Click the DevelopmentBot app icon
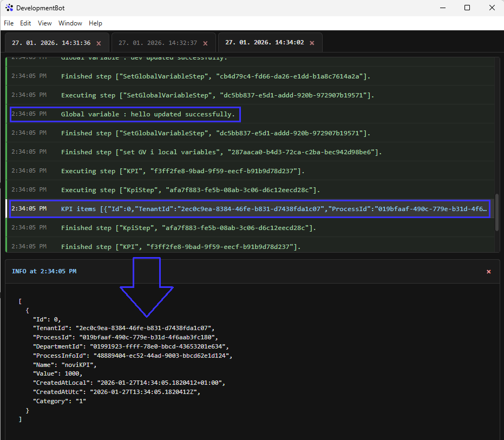The width and height of the screenshot is (504, 440). [9, 8]
